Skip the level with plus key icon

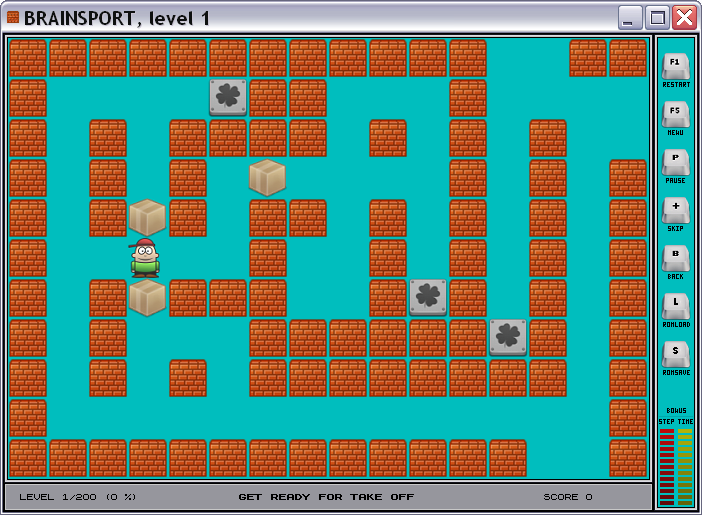point(676,210)
